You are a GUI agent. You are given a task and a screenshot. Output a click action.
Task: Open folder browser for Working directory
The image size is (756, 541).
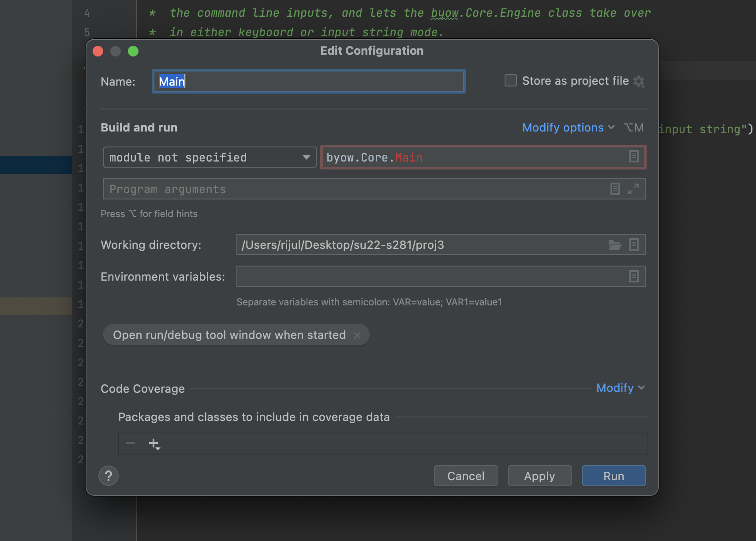coord(615,245)
